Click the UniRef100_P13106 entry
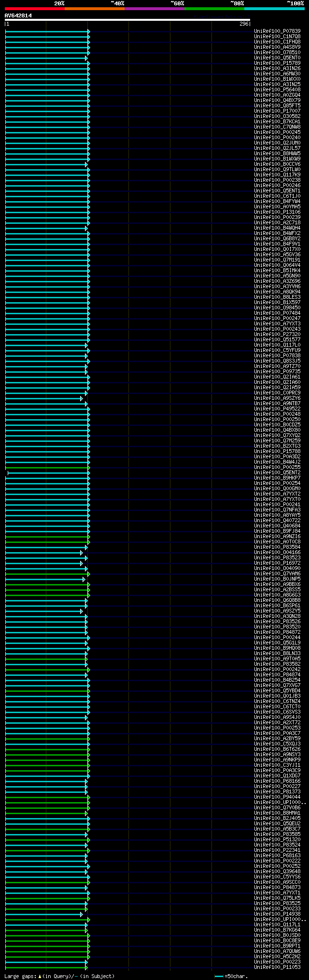This screenshot has width=309, height=980. 277,212
